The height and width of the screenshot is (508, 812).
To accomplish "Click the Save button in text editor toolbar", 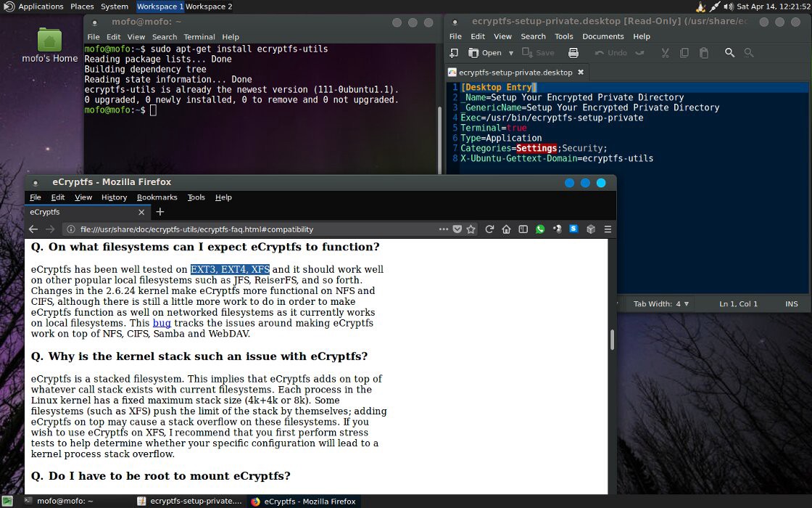I will (538, 53).
